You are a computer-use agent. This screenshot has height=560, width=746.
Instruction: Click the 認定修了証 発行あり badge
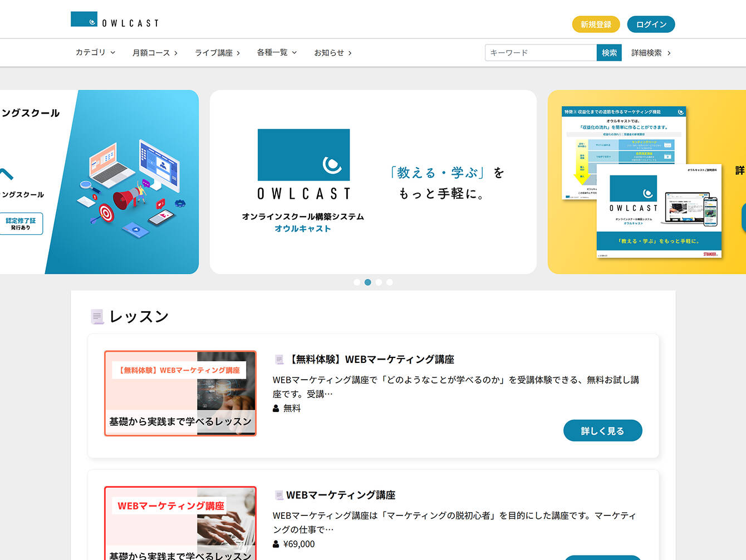21,224
